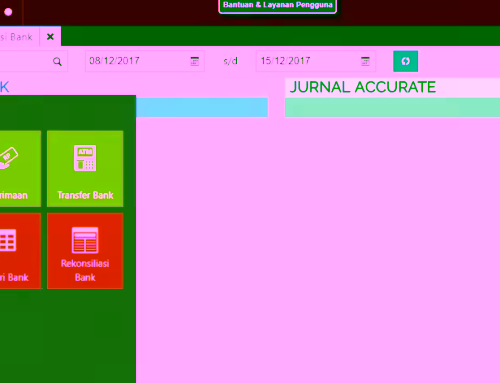Select the partially visible Bank tab label
This screenshot has height=383, width=500.
click(16, 37)
